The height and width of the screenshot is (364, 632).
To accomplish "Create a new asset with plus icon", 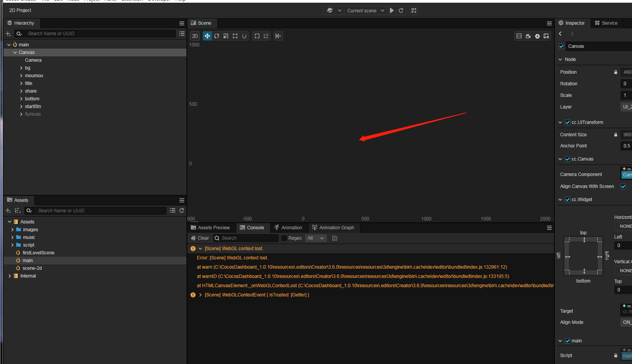I will click(8, 210).
